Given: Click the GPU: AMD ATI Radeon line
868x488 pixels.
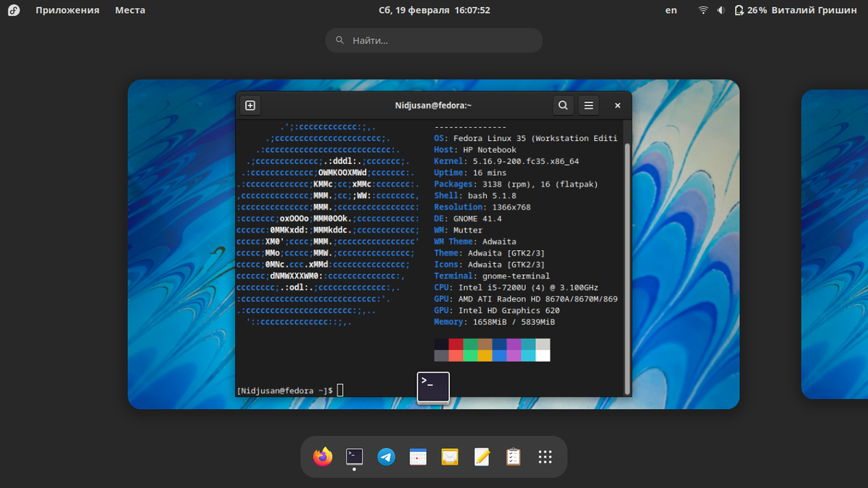Looking at the screenshot, I should pyautogui.click(x=526, y=299).
